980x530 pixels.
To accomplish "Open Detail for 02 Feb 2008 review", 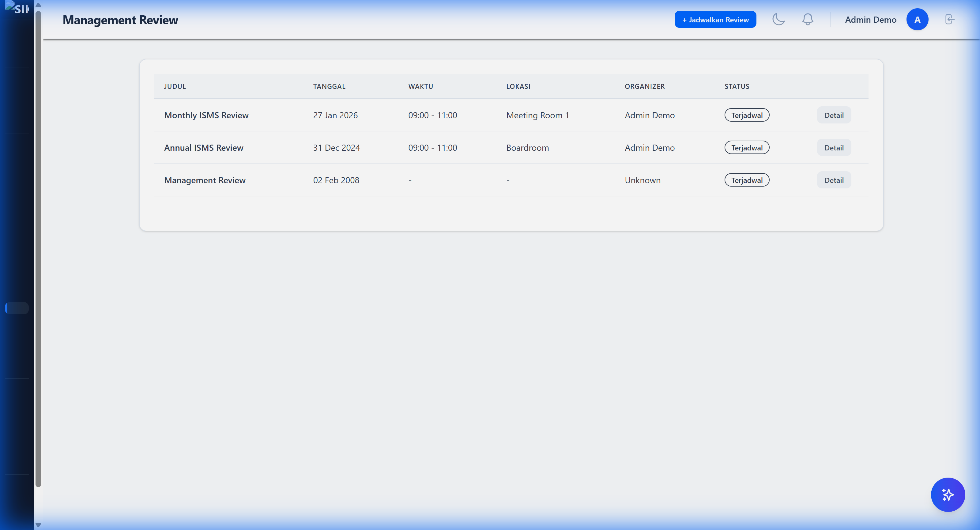I will pos(834,180).
